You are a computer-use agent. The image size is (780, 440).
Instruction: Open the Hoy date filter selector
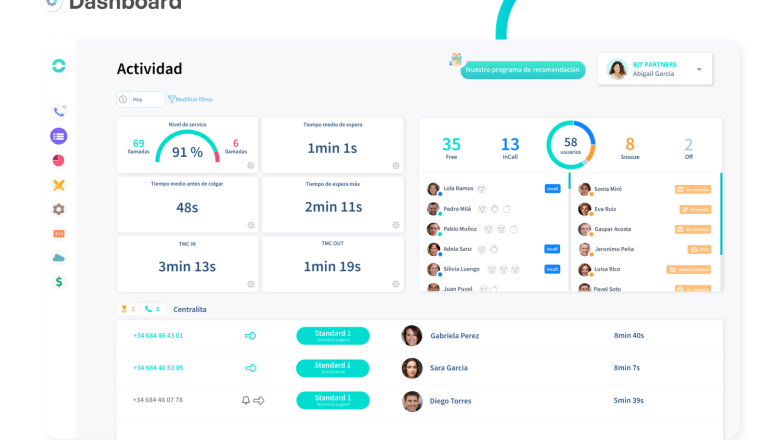pos(139,99)
